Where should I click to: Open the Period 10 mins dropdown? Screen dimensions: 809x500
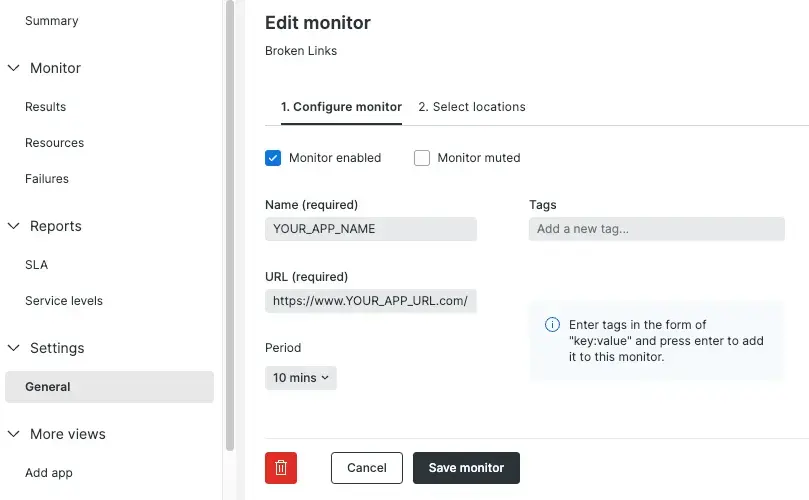point(301,378)
